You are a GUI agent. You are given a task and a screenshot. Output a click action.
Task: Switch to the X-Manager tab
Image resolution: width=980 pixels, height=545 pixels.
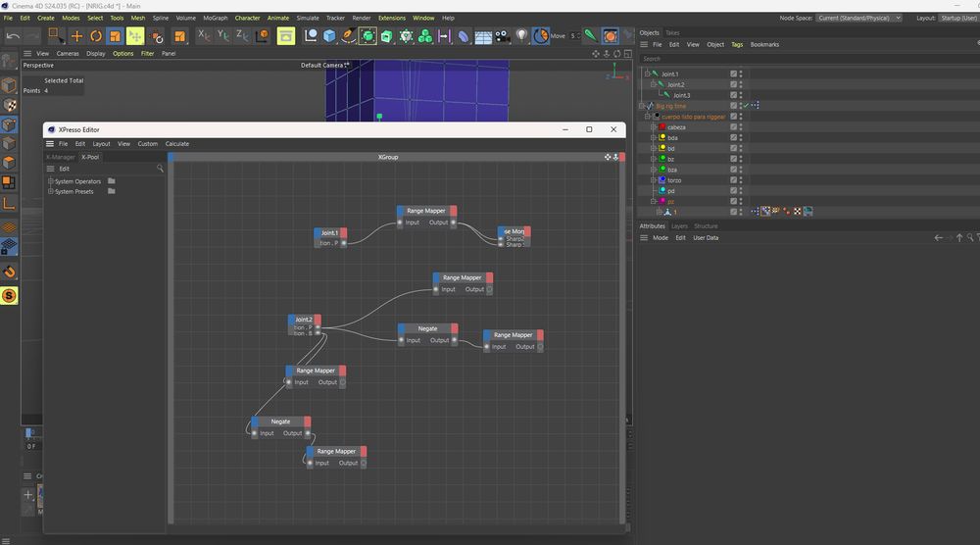61,157
